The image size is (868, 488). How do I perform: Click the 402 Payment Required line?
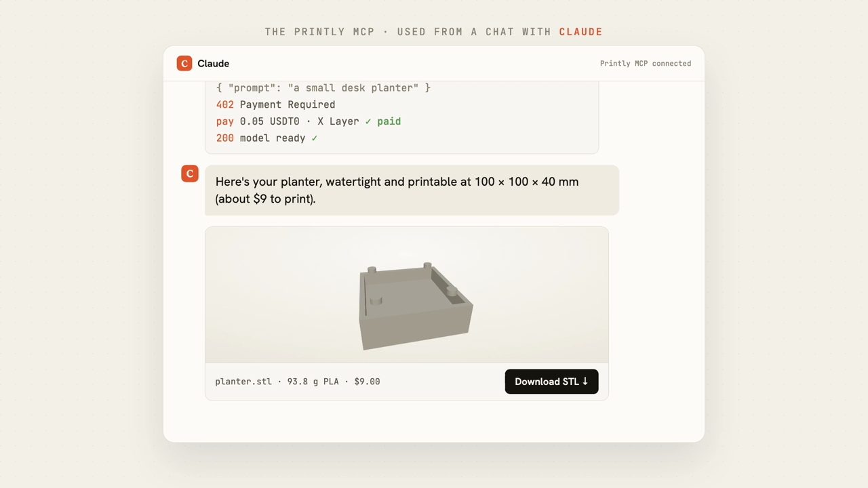pyautogui.click(x=275, y=104)
